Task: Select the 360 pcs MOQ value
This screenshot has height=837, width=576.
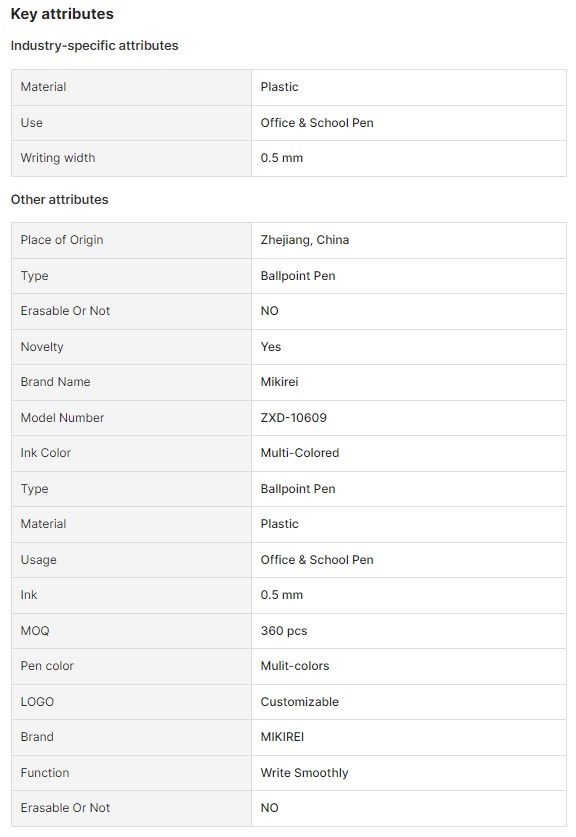Action: pos(284,631)
